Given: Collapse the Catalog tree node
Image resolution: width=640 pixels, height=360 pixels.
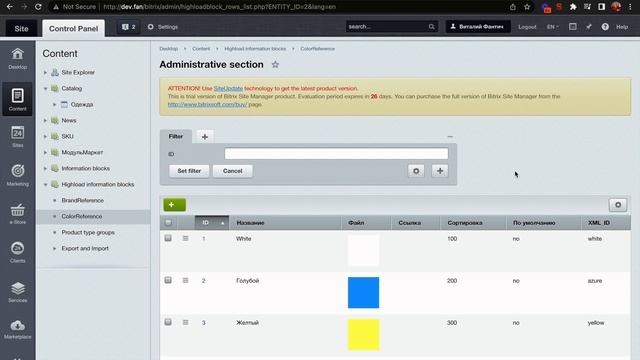Looking at the screenshot, I should [x=45, y=89].
